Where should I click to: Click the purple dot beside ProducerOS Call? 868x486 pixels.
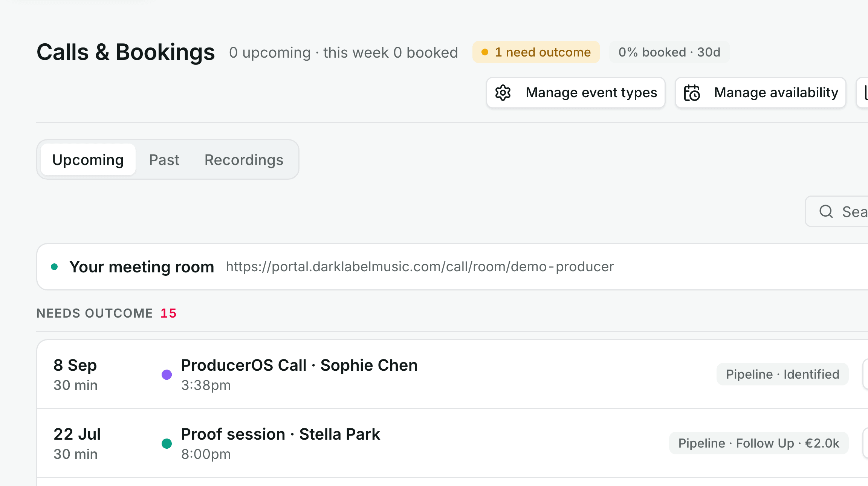(167, 374)
